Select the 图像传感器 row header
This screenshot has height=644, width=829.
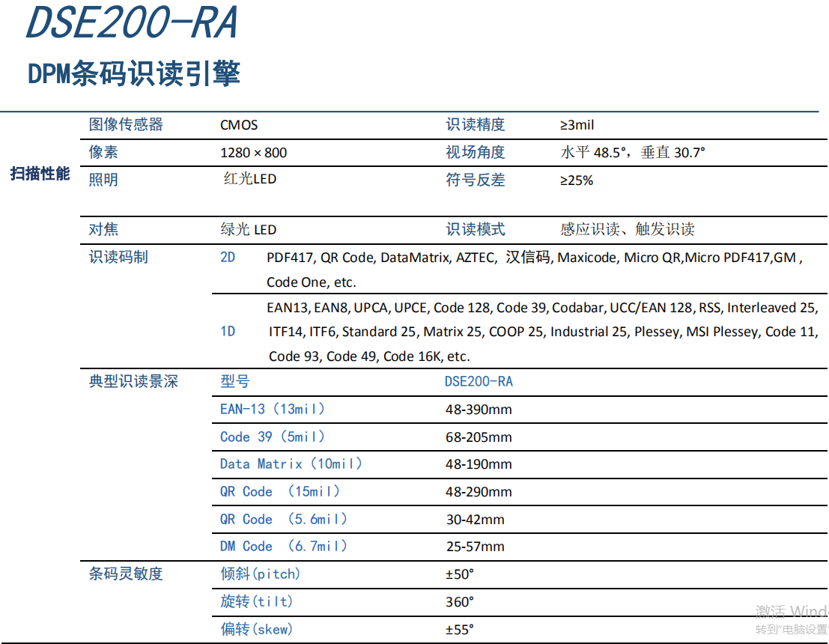coord(115,124)
